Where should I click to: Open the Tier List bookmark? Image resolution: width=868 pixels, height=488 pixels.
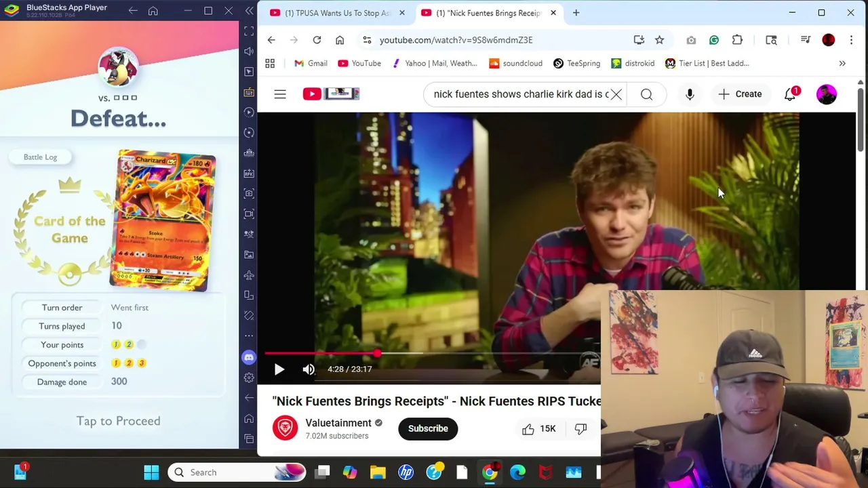[x=707, y=63]
